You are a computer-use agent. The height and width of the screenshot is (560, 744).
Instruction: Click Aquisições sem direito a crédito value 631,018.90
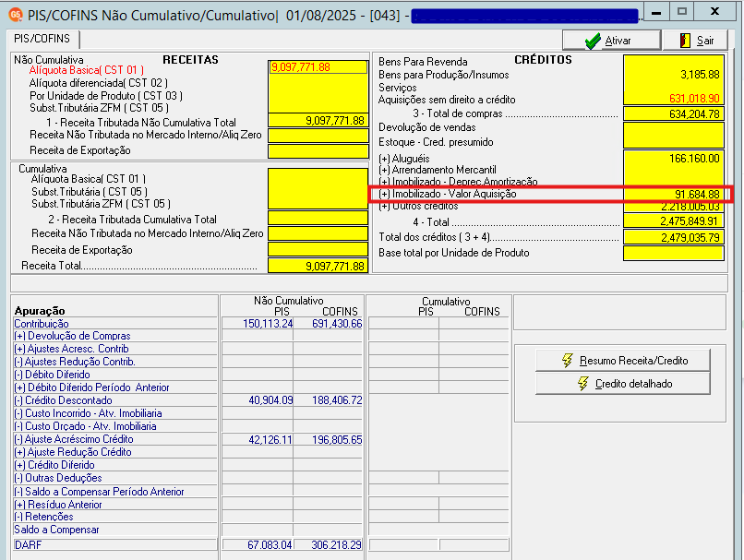(x=694, y=98)
